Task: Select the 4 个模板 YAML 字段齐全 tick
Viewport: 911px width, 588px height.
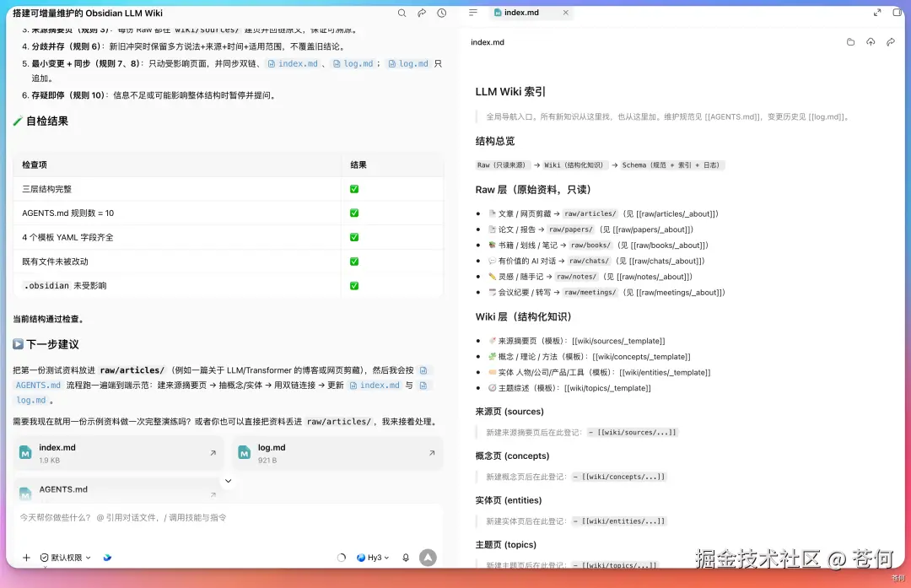Action: 354,237
